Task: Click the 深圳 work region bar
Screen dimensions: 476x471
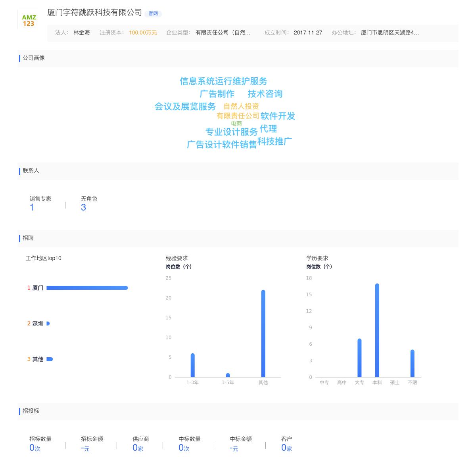Action: tap(48, 324)
